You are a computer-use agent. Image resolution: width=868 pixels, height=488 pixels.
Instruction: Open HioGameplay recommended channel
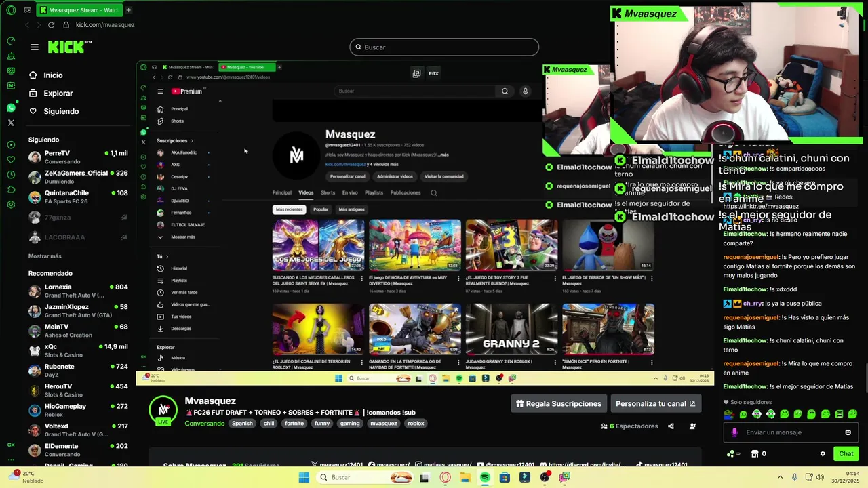(78, 410)
